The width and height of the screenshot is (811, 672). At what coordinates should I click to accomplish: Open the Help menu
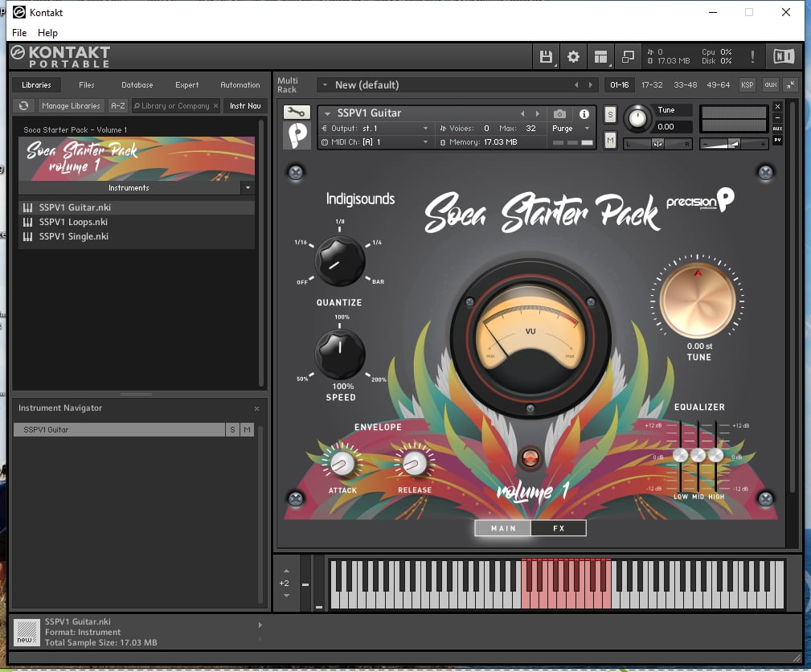tap(47, 33)
